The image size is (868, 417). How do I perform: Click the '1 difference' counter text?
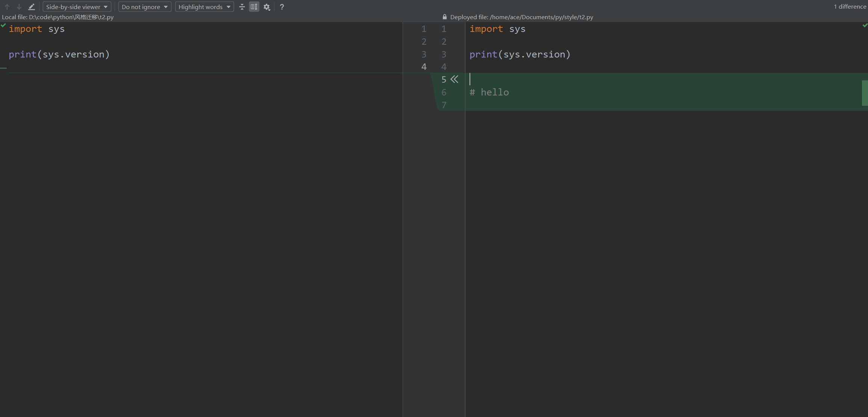pyautogui.click(x=850, y=6)
